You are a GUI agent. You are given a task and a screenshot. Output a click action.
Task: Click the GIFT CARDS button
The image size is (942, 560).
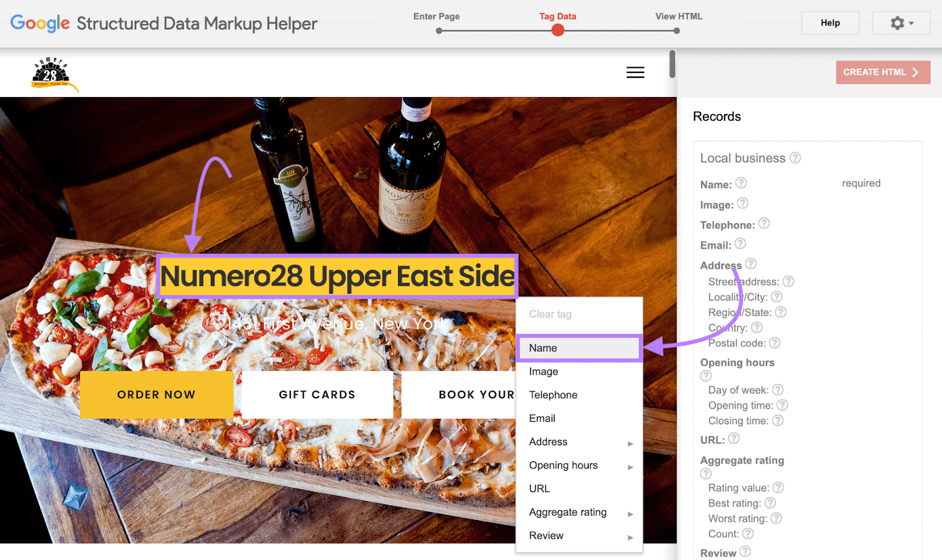317,395
